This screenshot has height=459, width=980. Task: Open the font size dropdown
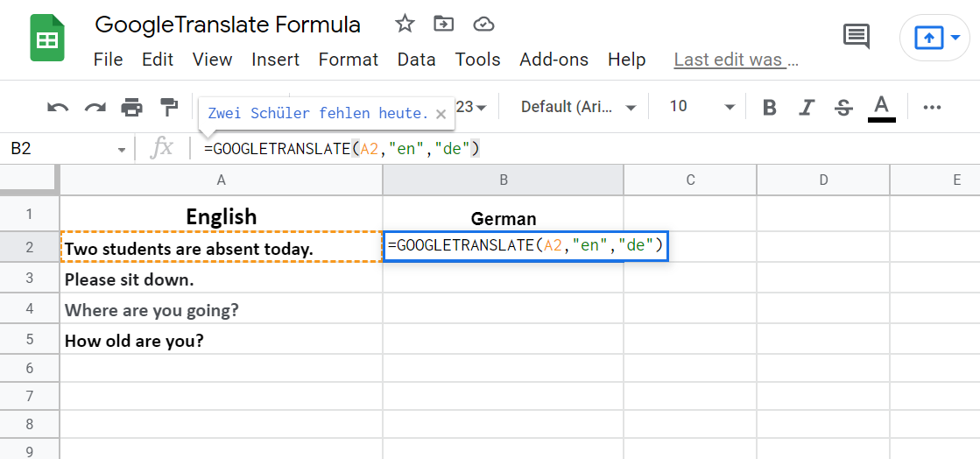[702, 107]
